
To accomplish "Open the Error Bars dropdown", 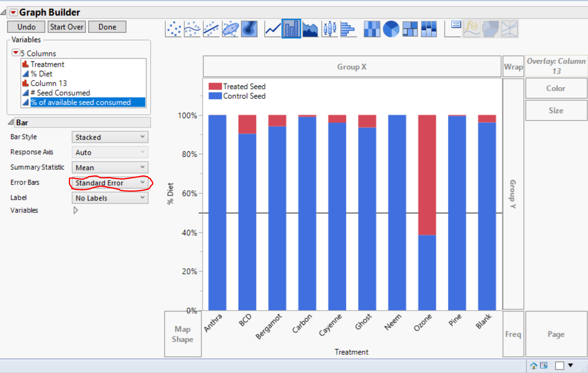I will click(110, 183).
